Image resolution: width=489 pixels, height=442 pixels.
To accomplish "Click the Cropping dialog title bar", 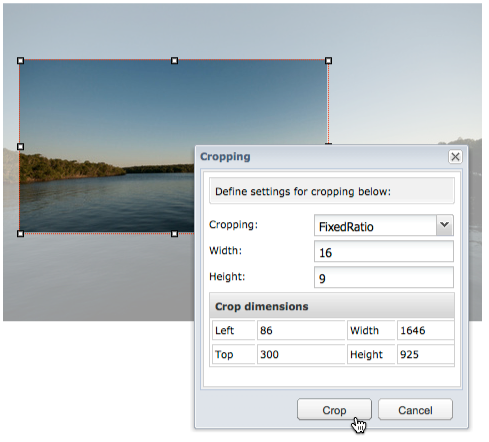I will (x=323, y=157).
